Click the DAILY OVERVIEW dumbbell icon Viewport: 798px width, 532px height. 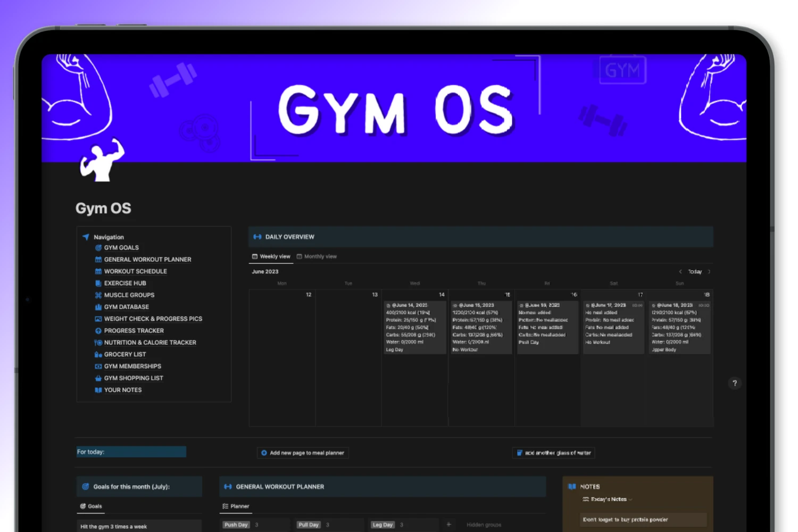pyautogui.click(x=257, y=237)
